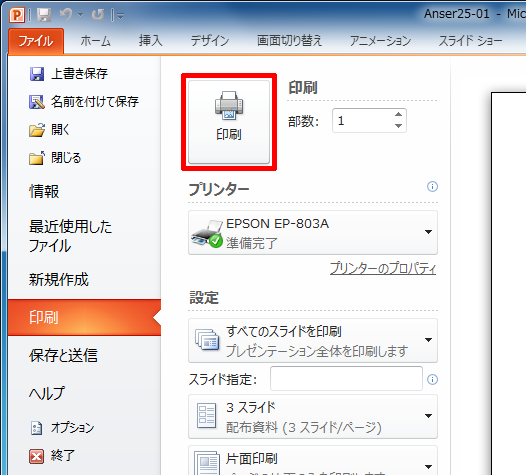Click the large 印刷 printer button
Image resolution: width=526 pixels, height=475 pixels.
[229, 122]
